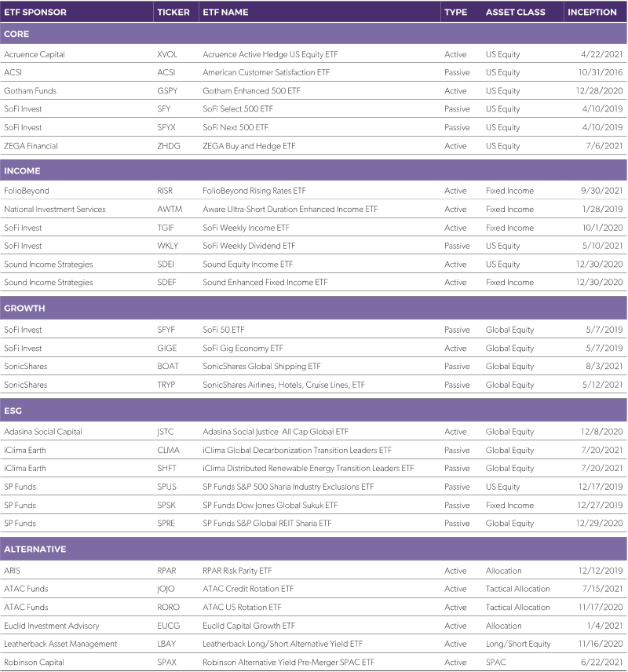Click the 'ZHDG' ticker cell
Screen dimensions: 628x672
coord(169,146)
